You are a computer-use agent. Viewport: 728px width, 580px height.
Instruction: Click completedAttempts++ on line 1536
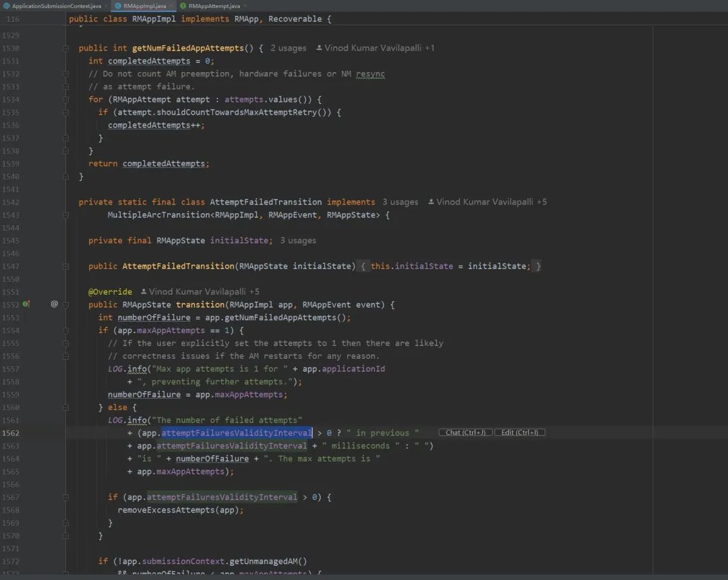[154, 125]
